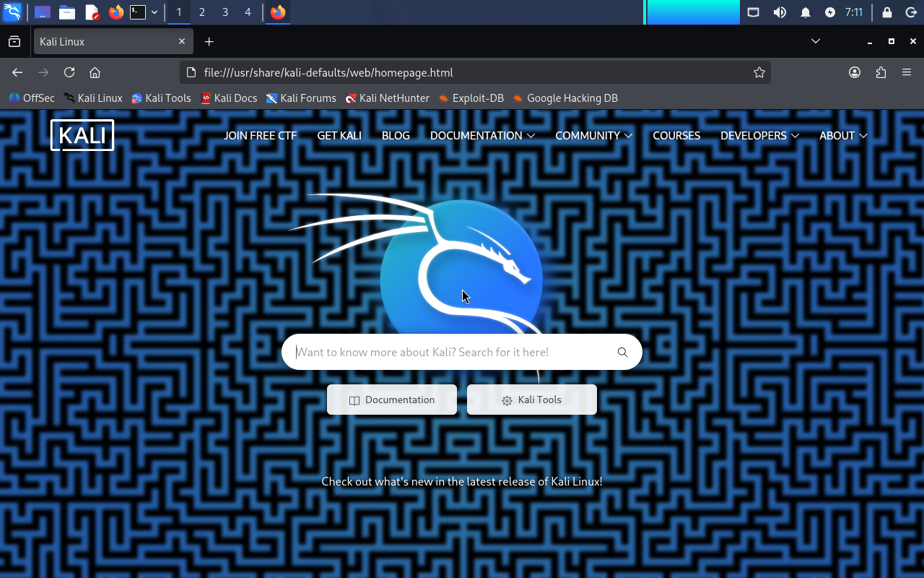Click the Kali Tools button below search
Image resolution: width=924 pixels, height=578 pixels.
pyautogui.click(x=532, y=400)
